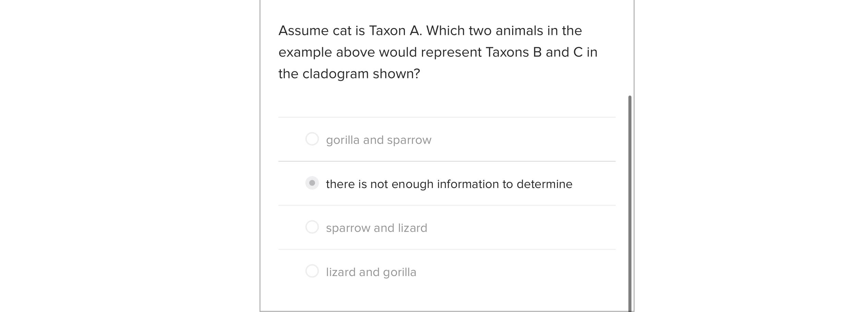Click the circle next to 'gorilla and sparrow'
868x312 pixels.
[x=312, y=139]
